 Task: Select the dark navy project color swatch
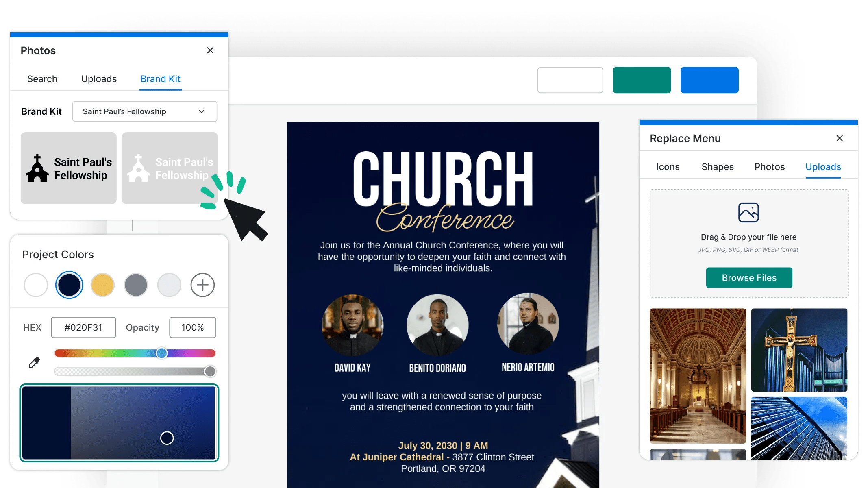(x=69, y=285)
